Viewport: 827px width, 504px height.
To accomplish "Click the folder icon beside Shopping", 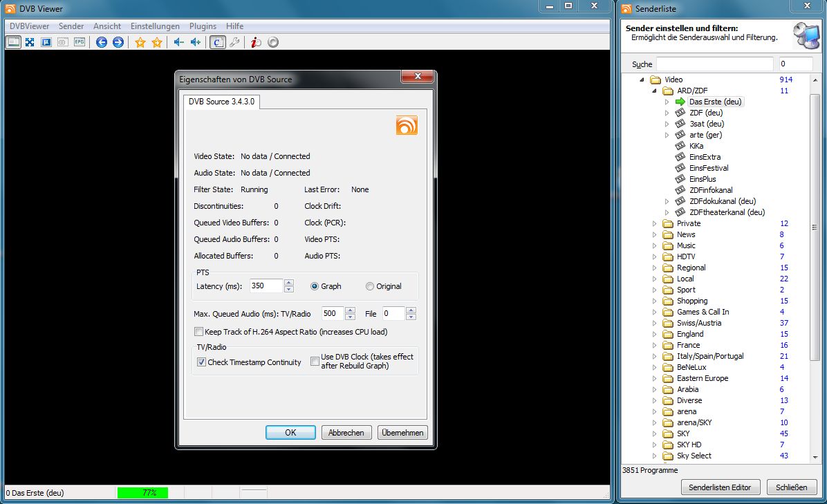I will point(668,301).
